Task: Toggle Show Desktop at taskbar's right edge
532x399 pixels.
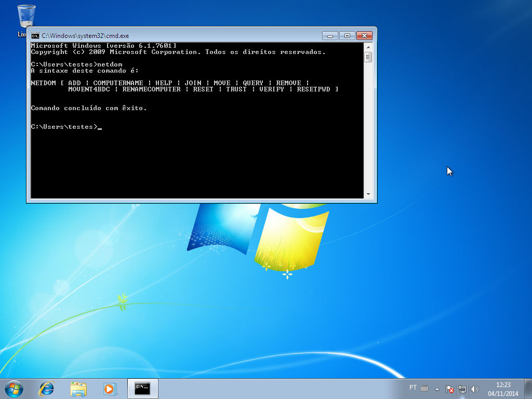Action: pos(529,388)
